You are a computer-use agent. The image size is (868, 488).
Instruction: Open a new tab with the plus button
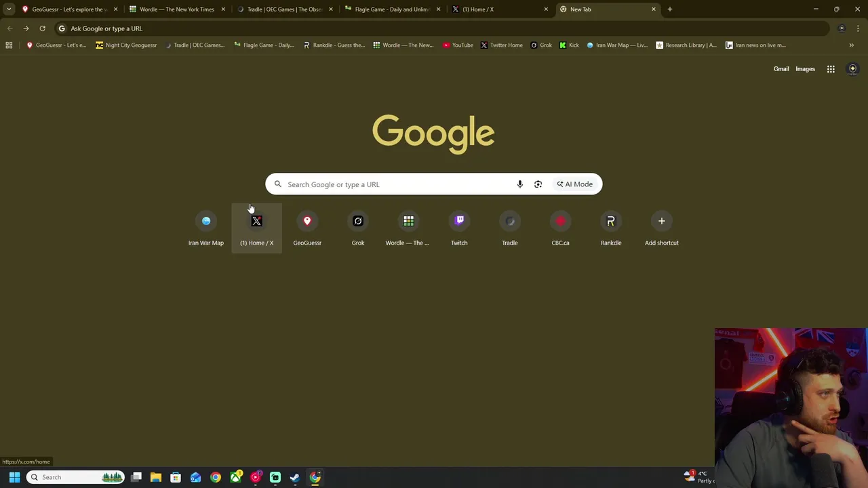click(x=669, y=9)
